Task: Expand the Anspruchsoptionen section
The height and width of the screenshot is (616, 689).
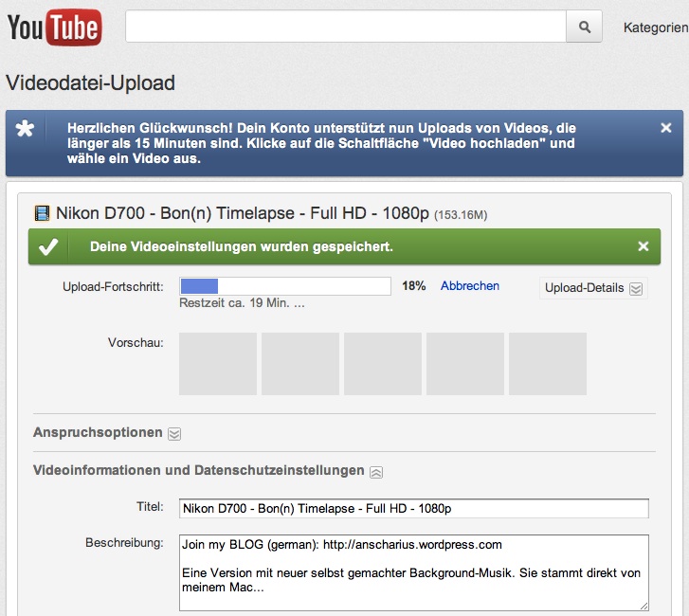Action: coord(173,433)
